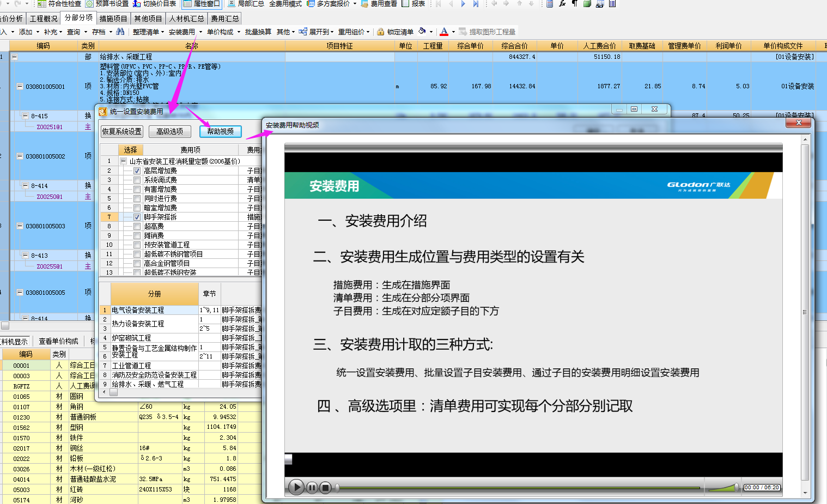
Task: Jump to last record arrow
Action: tap(476, 3)
